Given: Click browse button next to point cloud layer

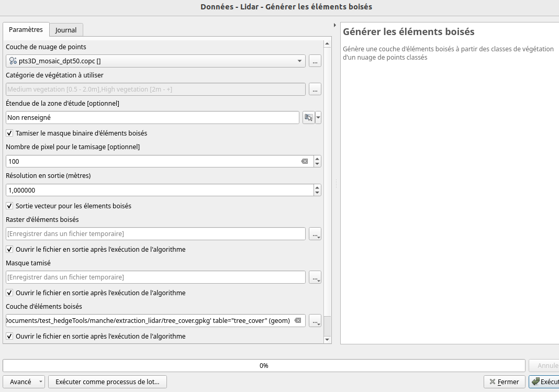Looking at the screenshot, I should (315, 61).
